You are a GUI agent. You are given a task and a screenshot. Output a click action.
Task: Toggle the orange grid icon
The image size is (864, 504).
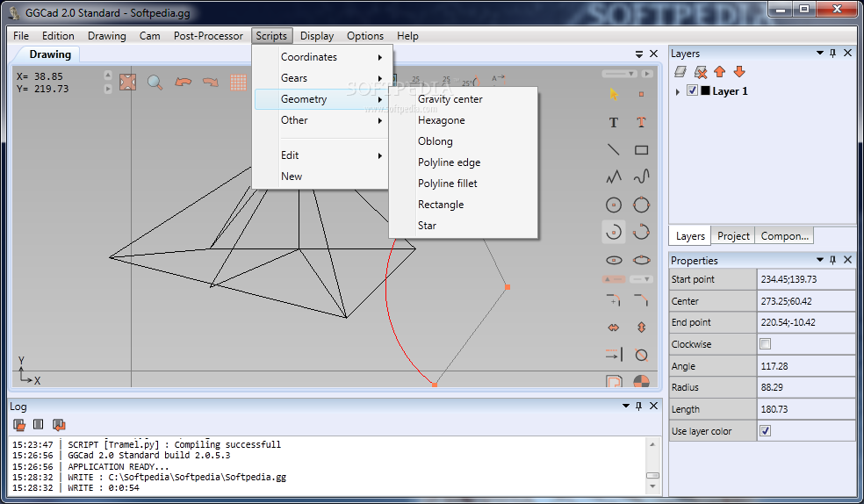pos(238,83)
